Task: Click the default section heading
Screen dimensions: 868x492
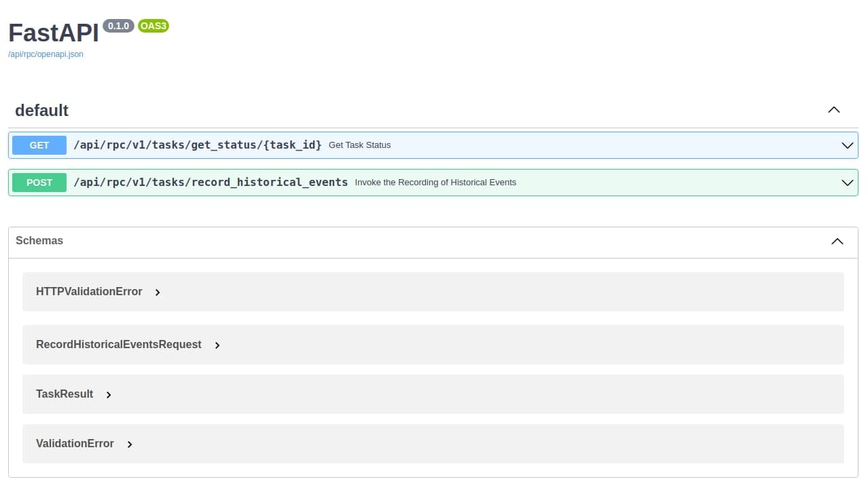Action: tap(41, 110)
